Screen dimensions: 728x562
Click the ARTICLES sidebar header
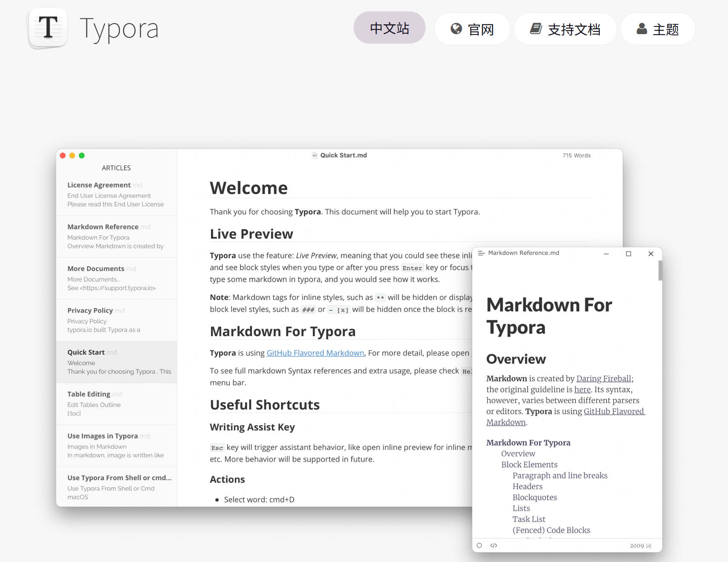click(116, 168)
